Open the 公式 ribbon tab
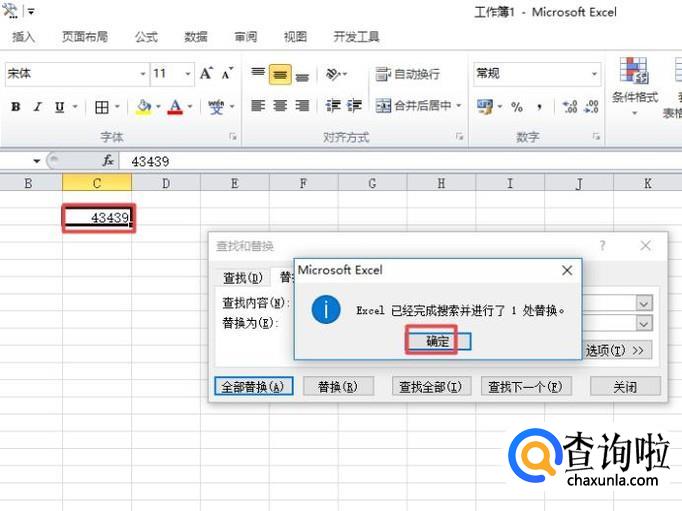 [x=146, y=37]
